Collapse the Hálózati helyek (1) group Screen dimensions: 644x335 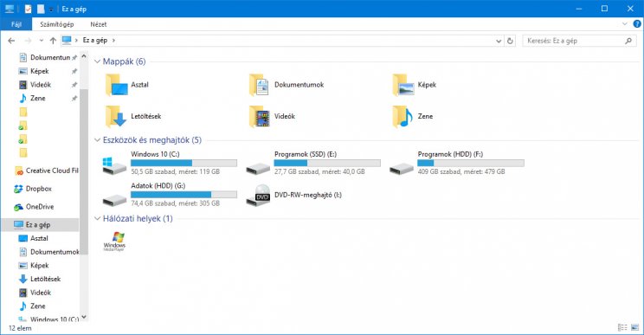97,218
